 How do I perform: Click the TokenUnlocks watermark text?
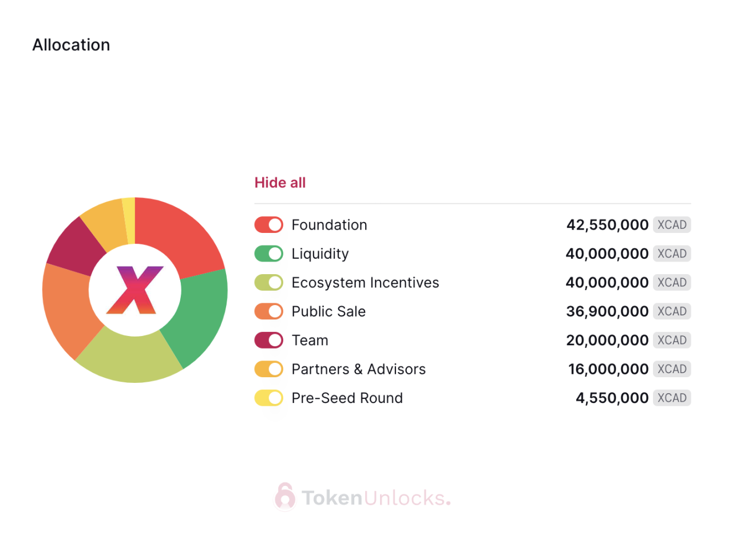tap(376, 498)
